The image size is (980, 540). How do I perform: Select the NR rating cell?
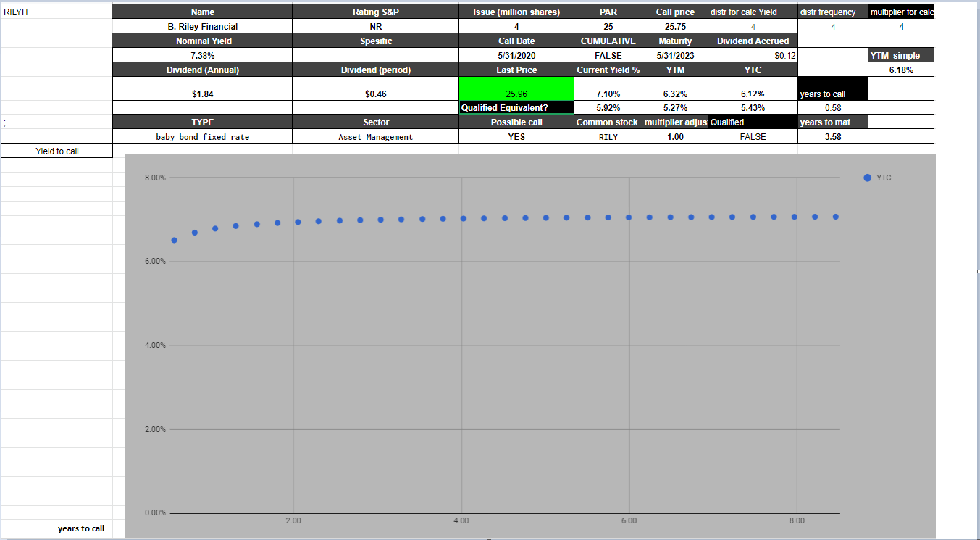point(375,26)
